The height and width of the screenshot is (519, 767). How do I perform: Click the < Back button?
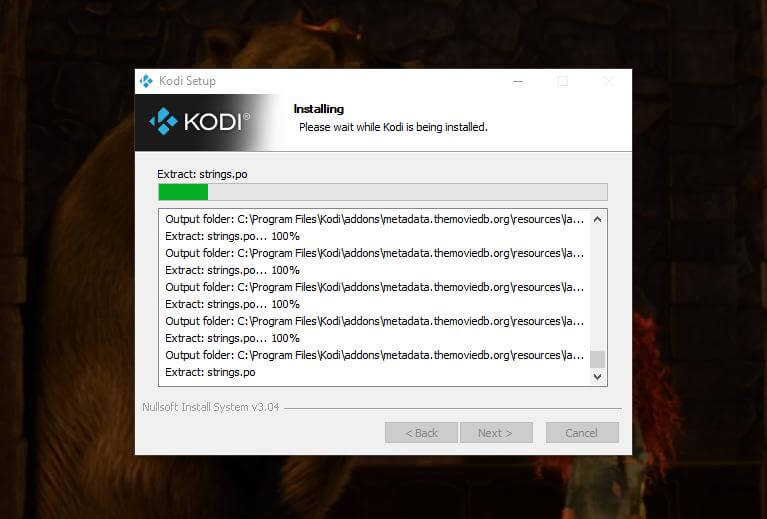click(421, 433)
